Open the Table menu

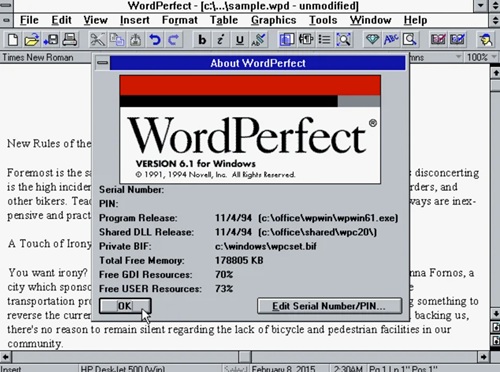point(224,20)
